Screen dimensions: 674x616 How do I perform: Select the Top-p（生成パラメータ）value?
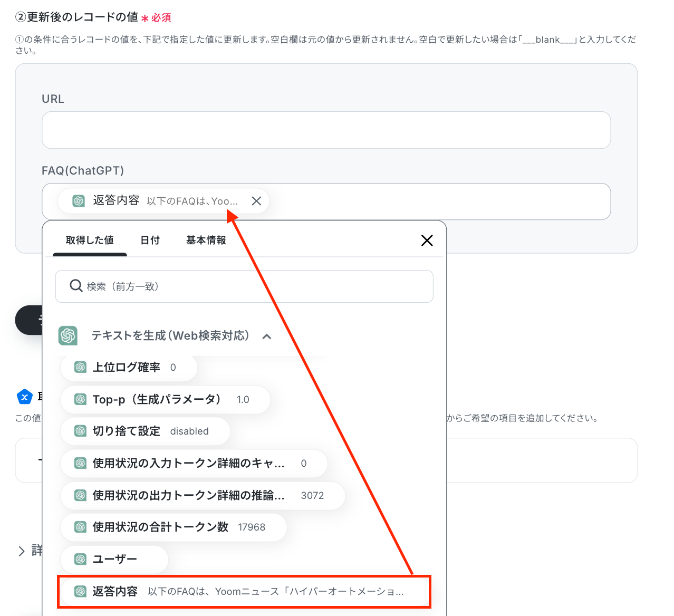(x=165, y=400)
